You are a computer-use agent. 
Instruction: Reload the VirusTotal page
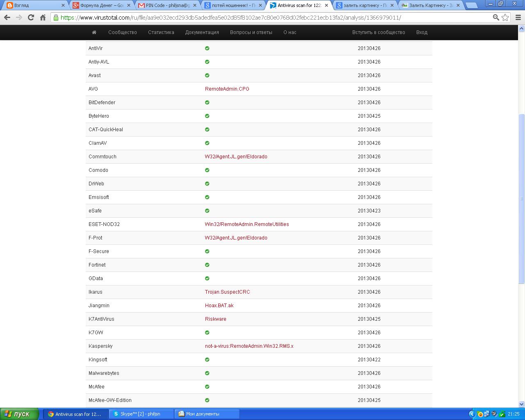pyautogui.click(x=31, y=18)
